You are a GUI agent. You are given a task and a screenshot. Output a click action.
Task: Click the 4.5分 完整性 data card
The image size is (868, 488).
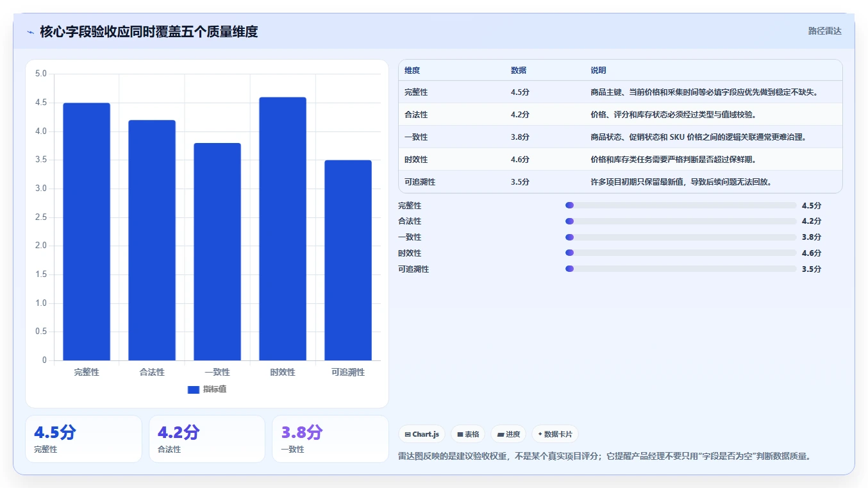[x=83, y=439]
